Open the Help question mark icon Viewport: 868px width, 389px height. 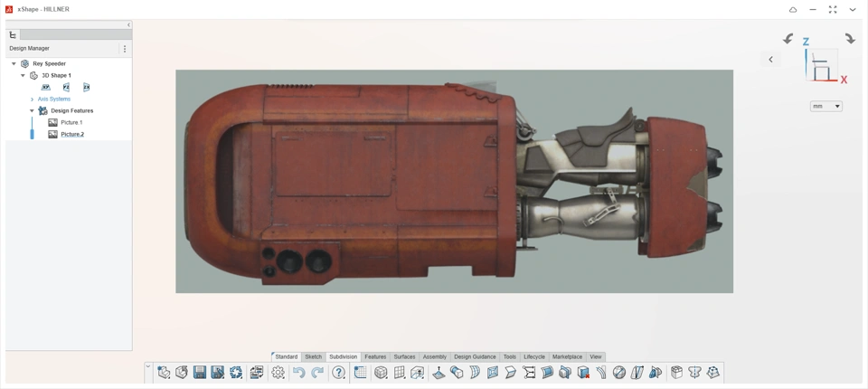[339, 373]
